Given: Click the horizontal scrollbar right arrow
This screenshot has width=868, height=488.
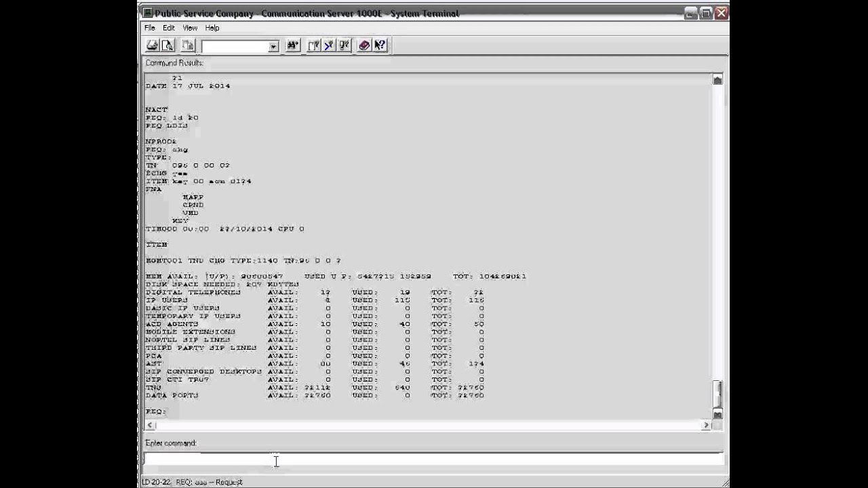Looking at the screenshot, I should [706, 425].
